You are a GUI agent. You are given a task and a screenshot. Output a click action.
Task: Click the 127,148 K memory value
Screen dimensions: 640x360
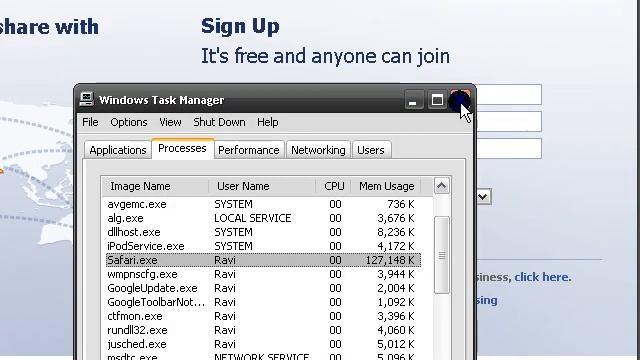click(390, 260)
